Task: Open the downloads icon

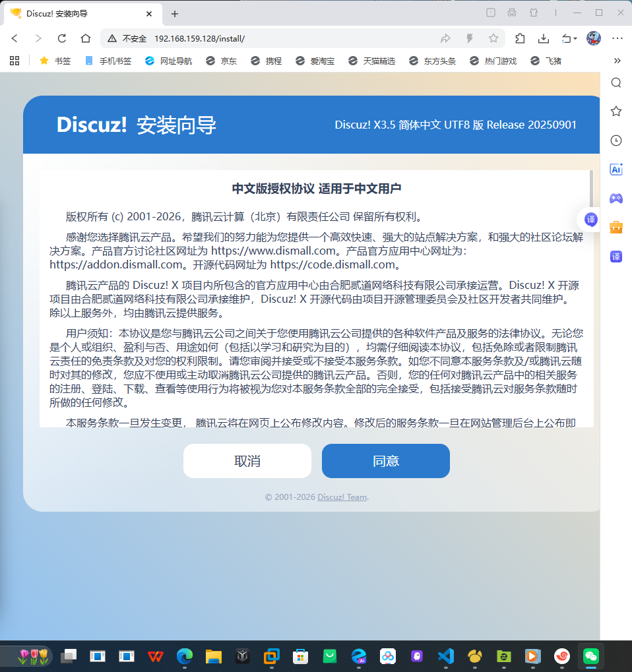Action: (544, 38)
